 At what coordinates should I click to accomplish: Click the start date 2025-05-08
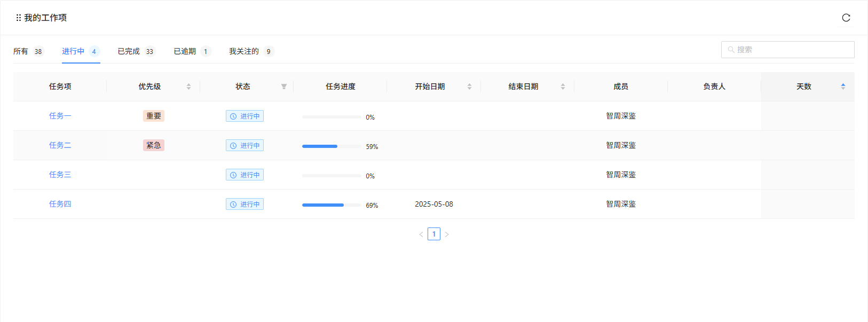click(434, 204)
